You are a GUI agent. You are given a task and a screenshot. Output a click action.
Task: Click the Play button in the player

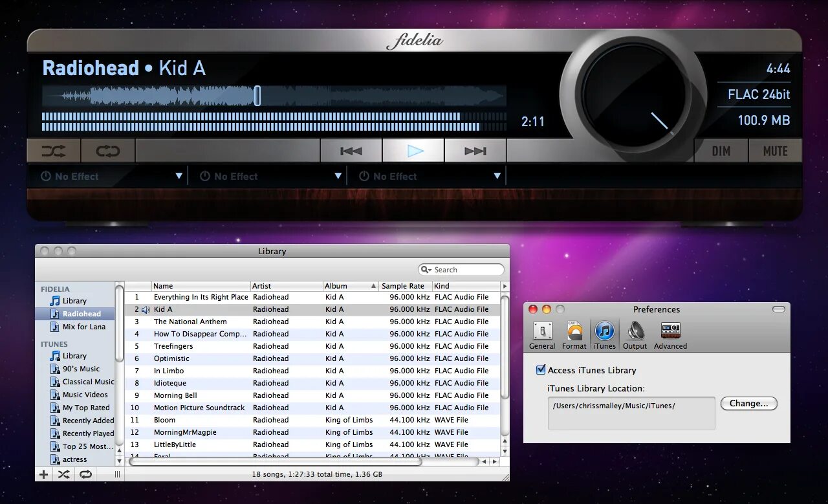pos(413,151)
